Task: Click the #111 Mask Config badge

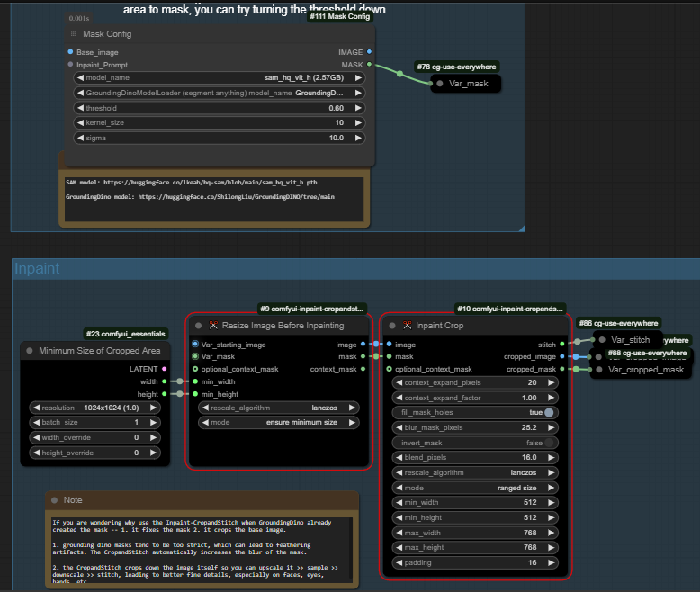Action: (340, 16)
